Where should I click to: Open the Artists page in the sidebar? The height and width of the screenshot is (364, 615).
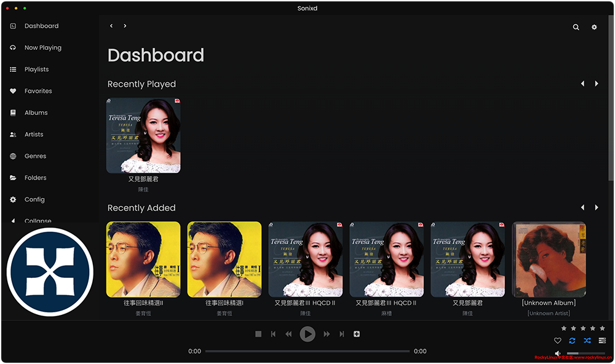[34, 135]
